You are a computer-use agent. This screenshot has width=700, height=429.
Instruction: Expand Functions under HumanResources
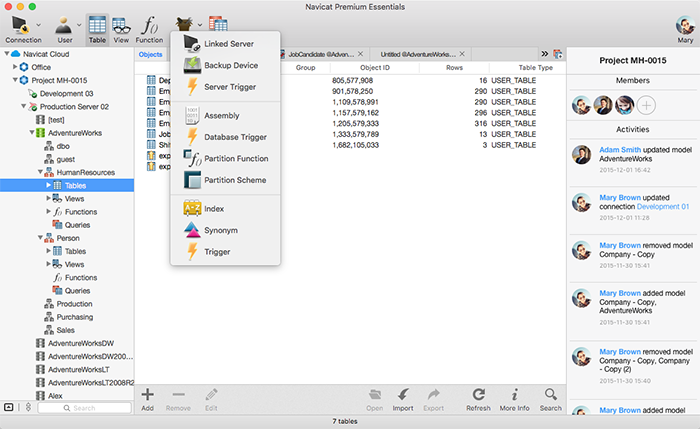tap(48, 211)
